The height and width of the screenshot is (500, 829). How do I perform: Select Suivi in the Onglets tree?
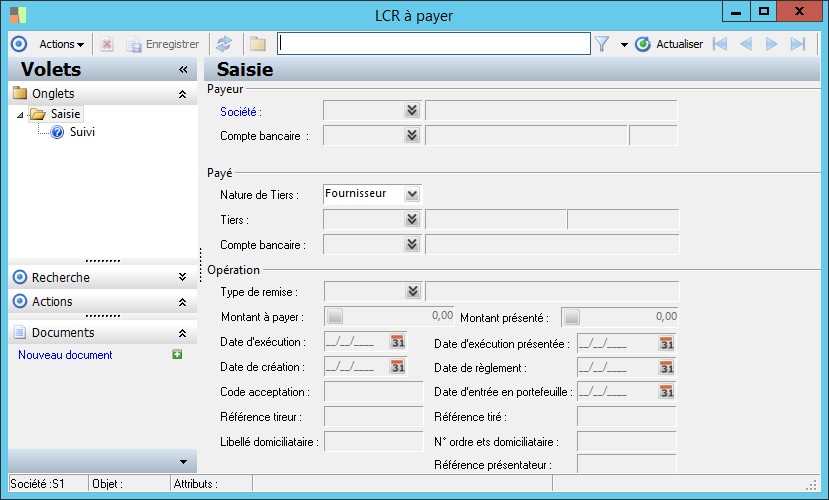[82, 132]
